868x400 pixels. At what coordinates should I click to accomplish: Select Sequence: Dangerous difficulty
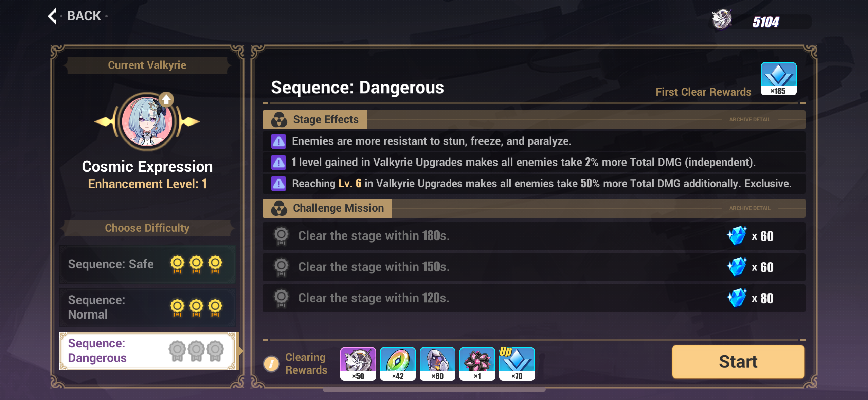[x=147, y=351]
